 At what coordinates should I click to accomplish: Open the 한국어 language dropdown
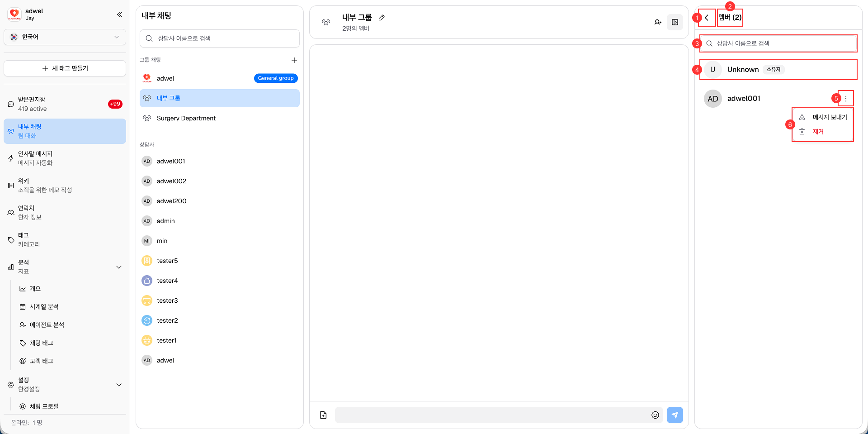[x=65, y=37]
